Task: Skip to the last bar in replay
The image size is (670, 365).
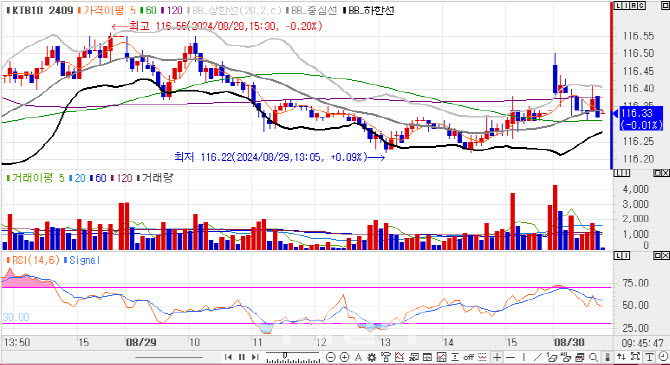Action: tap(255, 357)
